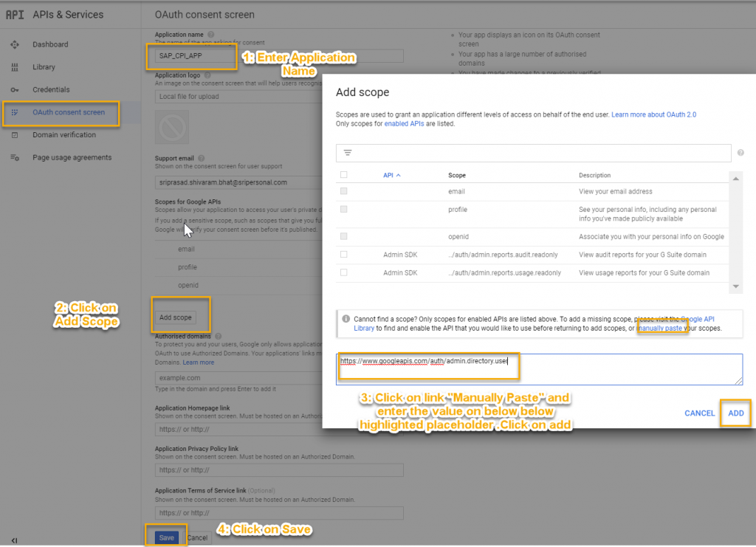Focus the Application Privacy Policy link field
Viewport: 756px width, 547px height.
pyautogui.click(x=278, y=470)
